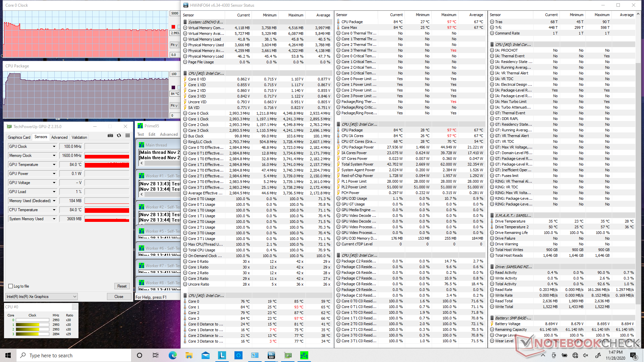Click the GPU-Z refresh icon
The height and width of the screenshot is (362, 644).
[119, 136]
